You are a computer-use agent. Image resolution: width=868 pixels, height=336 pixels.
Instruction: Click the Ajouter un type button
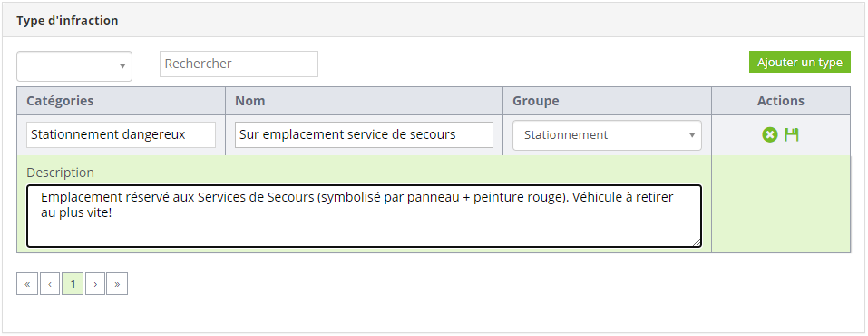tap(799, 62)
